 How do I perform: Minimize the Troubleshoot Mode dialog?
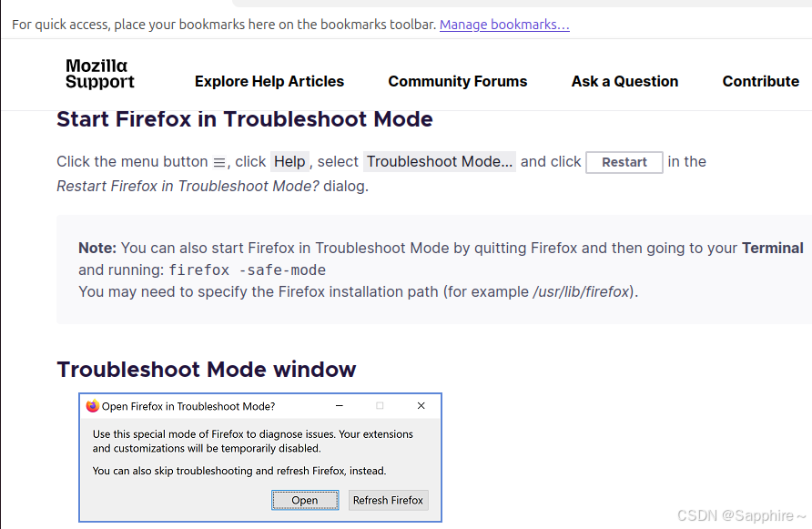point(340,406)
